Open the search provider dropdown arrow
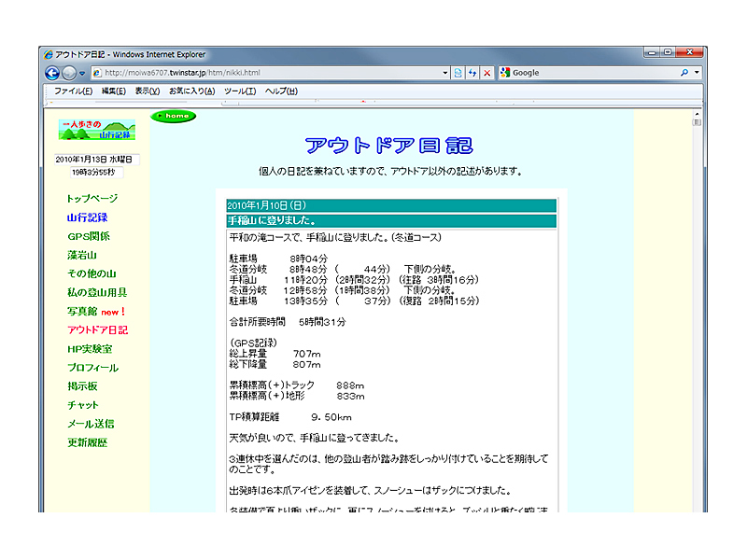Image resolution: width=747 pixels, height=560 pixels. coord(697,73)
